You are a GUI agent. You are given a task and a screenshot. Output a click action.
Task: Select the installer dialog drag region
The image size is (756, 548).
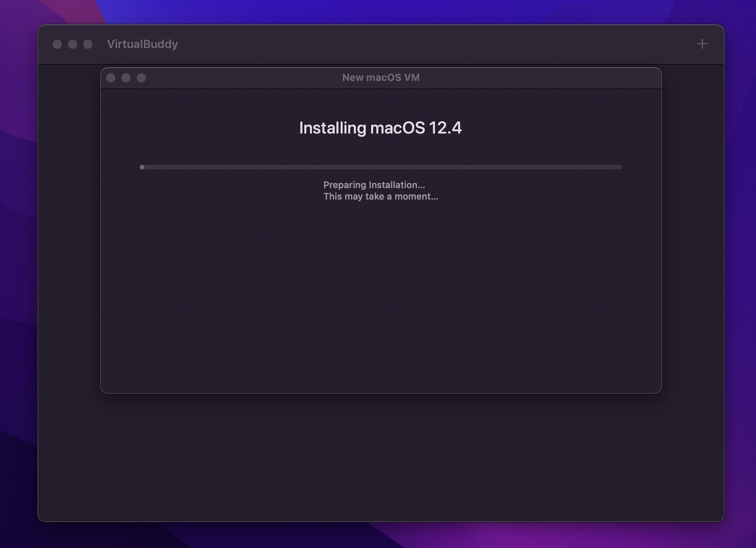point(248,77)
